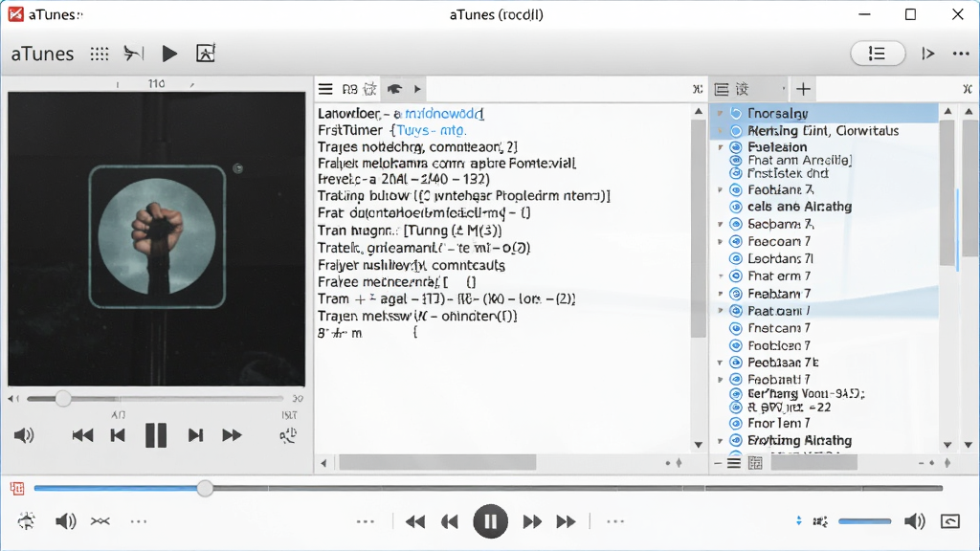
Task: Click the red icon left of the main progress bar
Action: click(17, 489)
